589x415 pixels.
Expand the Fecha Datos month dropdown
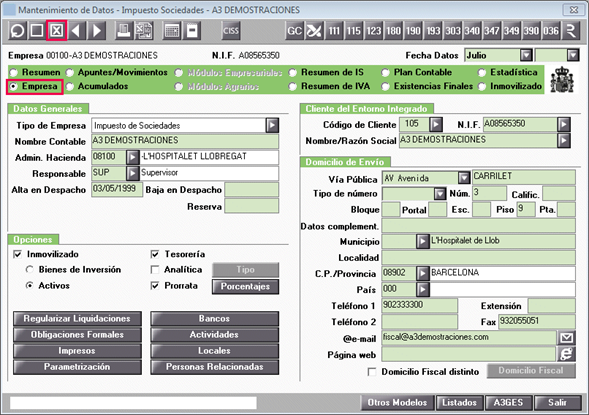pos(527,56)
